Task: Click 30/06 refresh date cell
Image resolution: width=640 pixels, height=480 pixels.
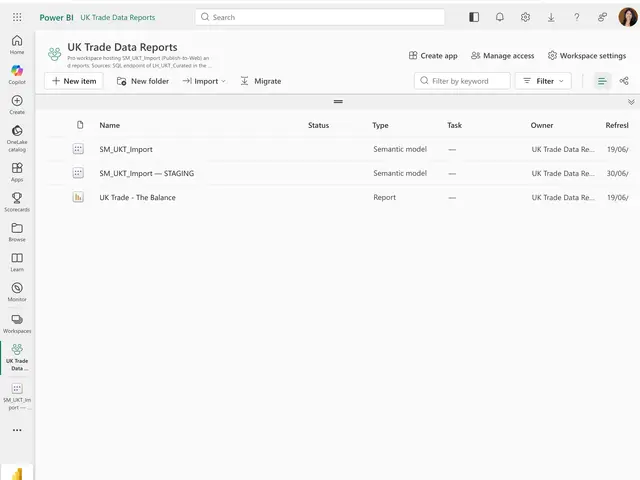Action: [x=617, y=173]
